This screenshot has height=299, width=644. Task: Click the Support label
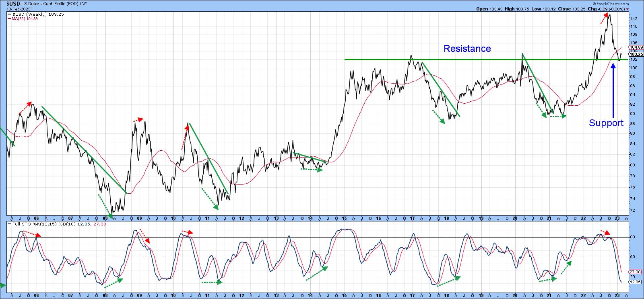(606, 123)
